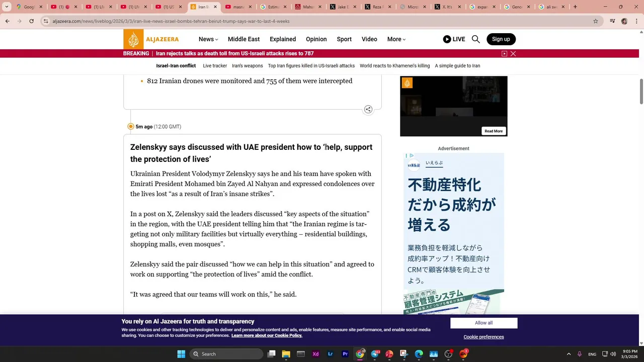Open the site search magnifier
Screen dimensions: 644x362
click(x=475, y=39)
